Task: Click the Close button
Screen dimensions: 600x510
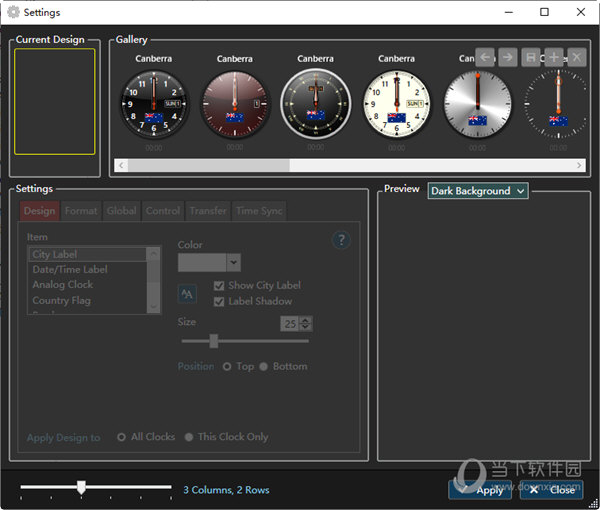Action: 551,490
